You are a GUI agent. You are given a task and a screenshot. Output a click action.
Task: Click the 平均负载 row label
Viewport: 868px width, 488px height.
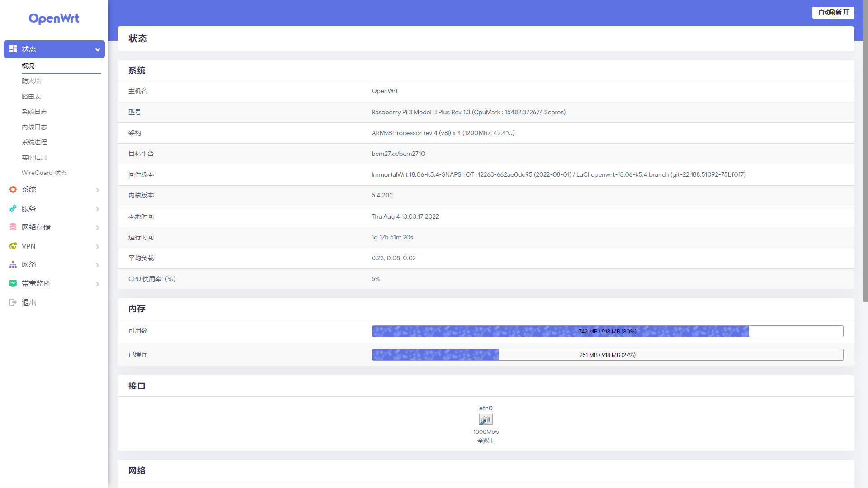pyautogui.click(x=141, y=258)
